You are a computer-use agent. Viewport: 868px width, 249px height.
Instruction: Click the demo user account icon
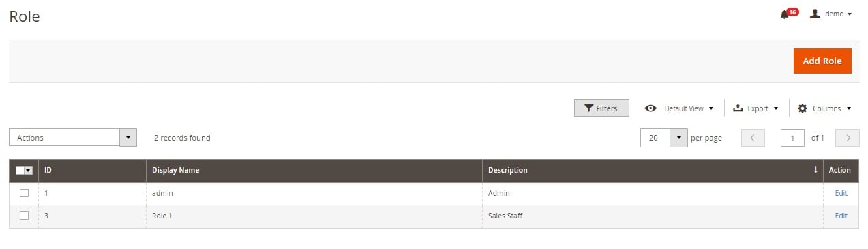(815, 14)
